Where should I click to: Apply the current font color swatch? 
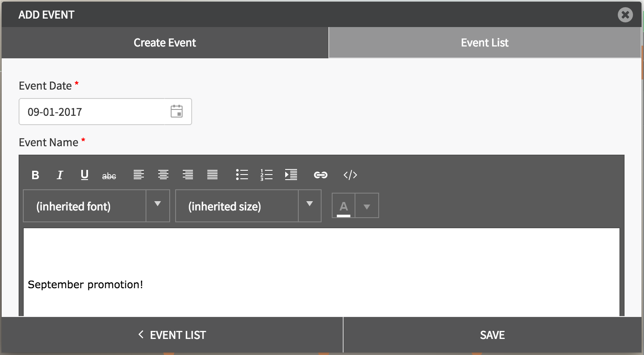click(344, 206)
